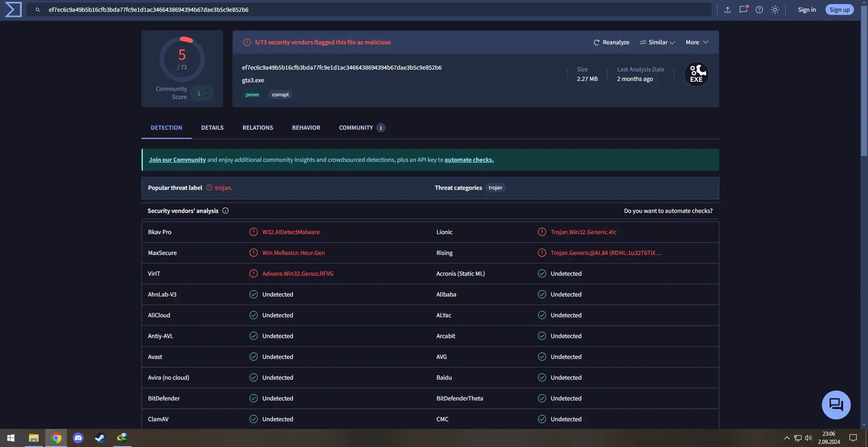Click the search magnifier icon

(x=38, y=9)
